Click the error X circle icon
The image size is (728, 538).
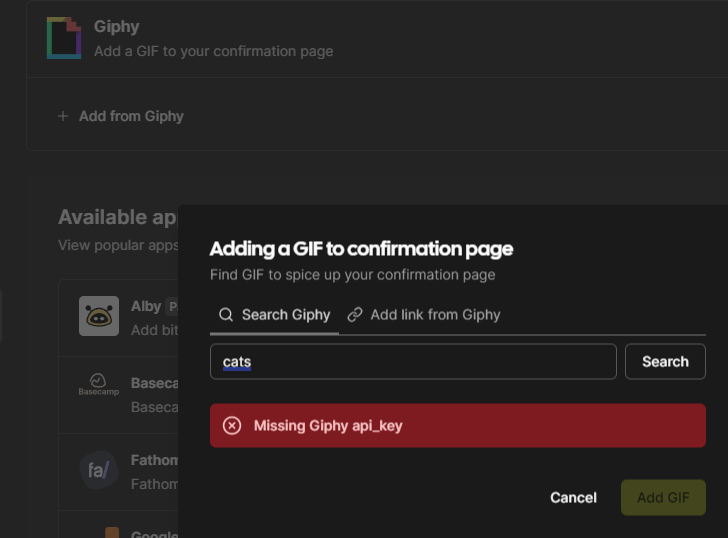232,426
